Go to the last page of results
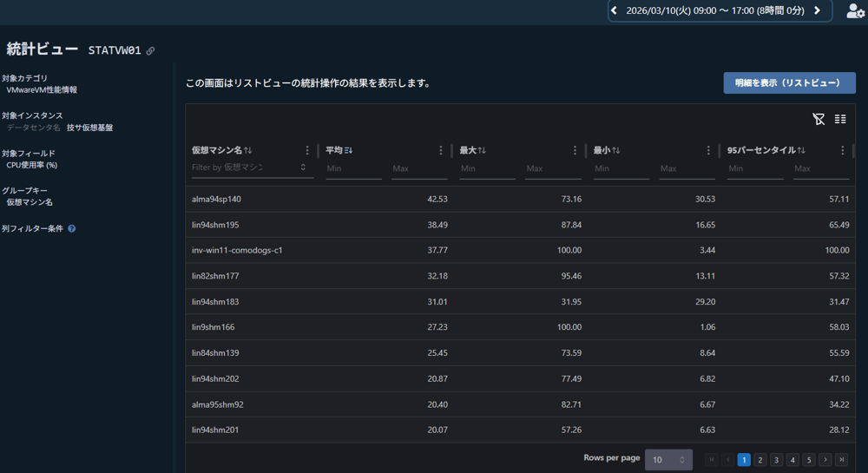Viewport: 868px width, 473px height. [840, 460]
